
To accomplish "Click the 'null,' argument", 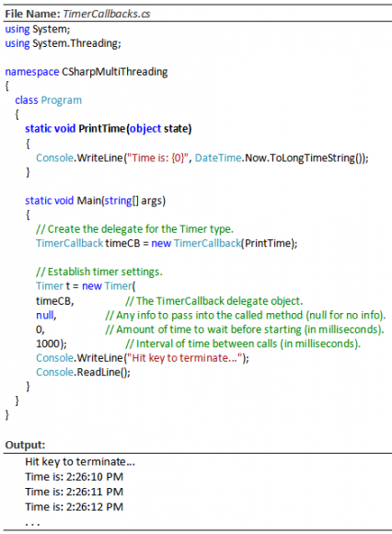I will pyautogui.click(x=46, y=316).
